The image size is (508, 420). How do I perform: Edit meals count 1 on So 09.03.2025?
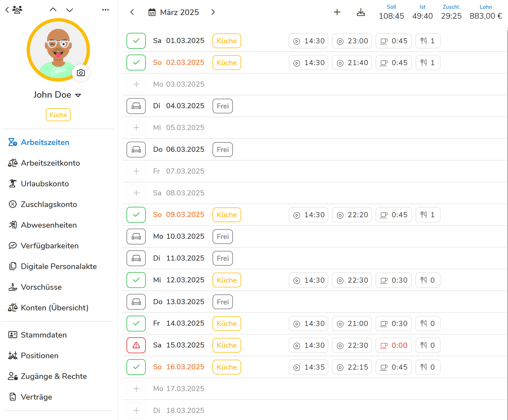point(428,215)
